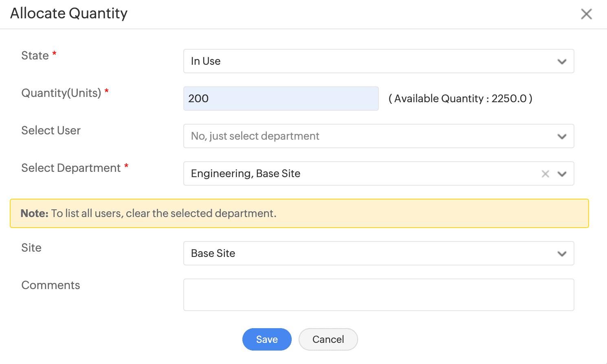Click the Allocate Quantity dialog title
Image resolution: width=607 pixels, height=364 pixels.
tap(69, 13)
